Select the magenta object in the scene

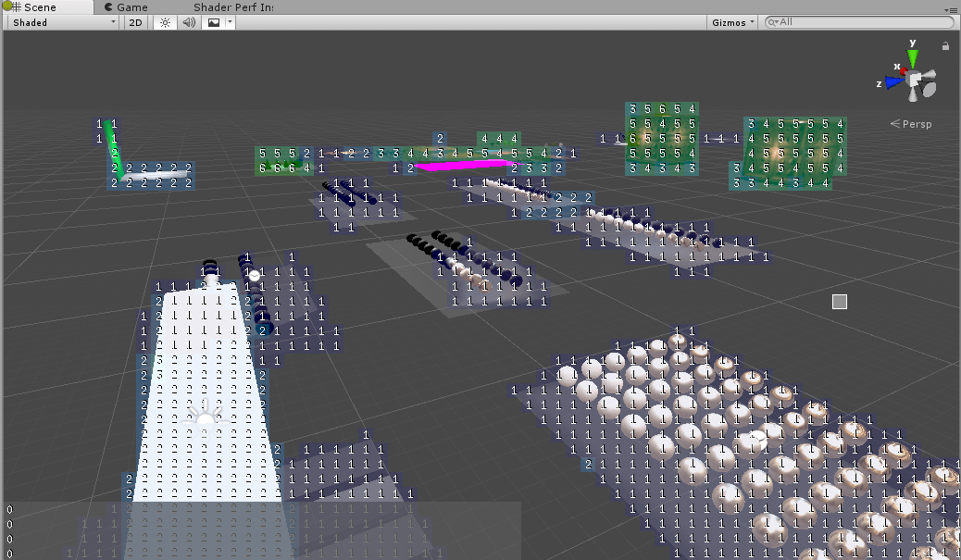coord(463,166)
